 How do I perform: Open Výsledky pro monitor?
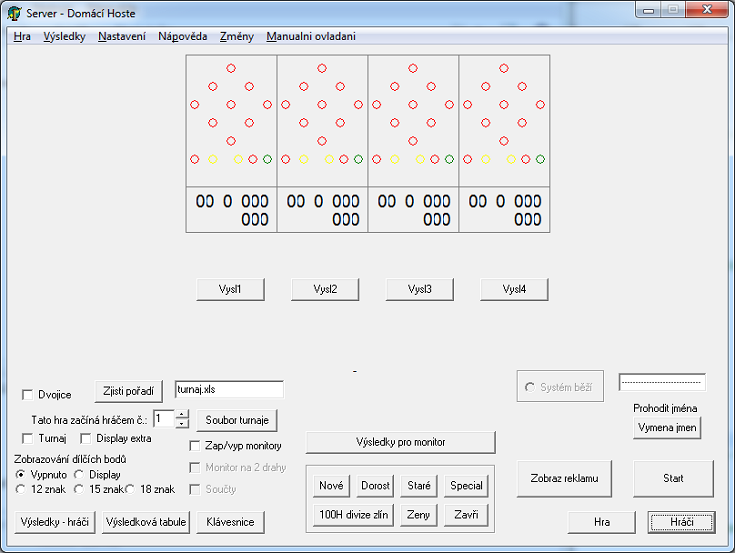400,442
